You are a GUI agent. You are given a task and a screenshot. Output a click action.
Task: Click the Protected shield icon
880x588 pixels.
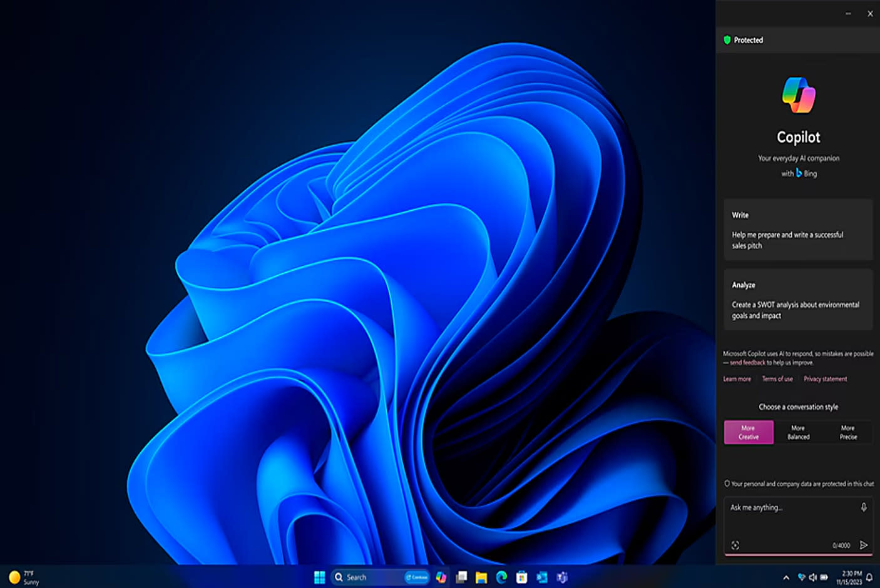point(727,40)
